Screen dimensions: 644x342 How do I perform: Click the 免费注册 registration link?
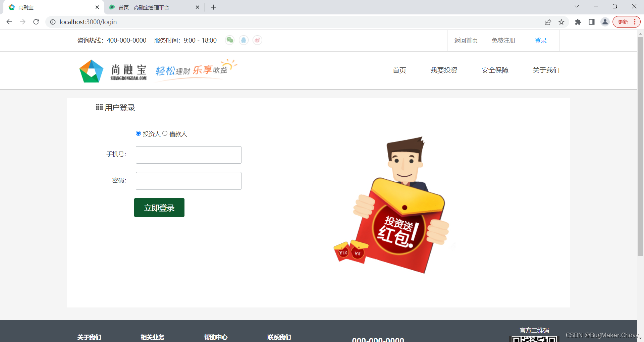click(x=503, y=40)
